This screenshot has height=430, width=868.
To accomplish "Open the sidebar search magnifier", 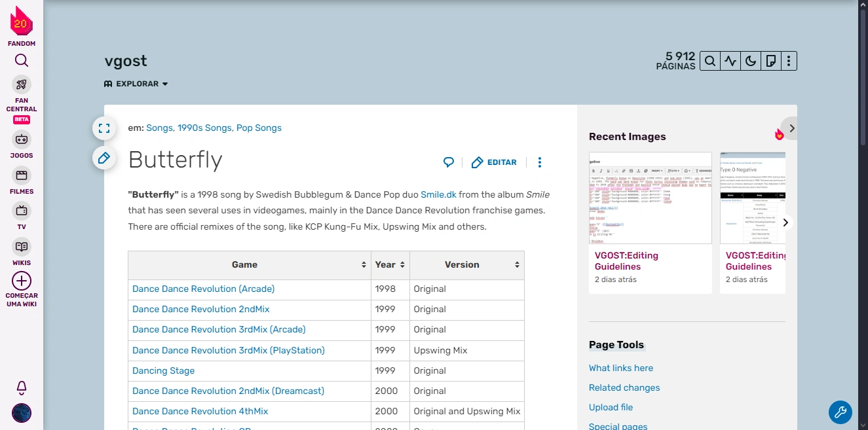I will pyautogui.click(x=22, y=61).
